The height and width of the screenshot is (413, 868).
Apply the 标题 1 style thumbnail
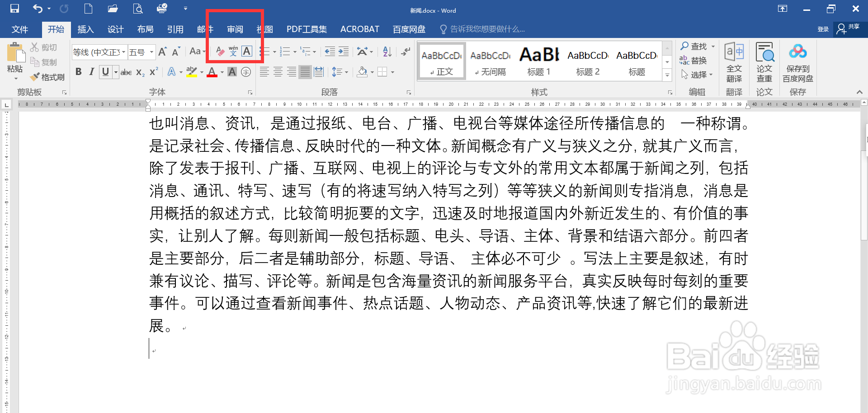(x=539, y=62)
